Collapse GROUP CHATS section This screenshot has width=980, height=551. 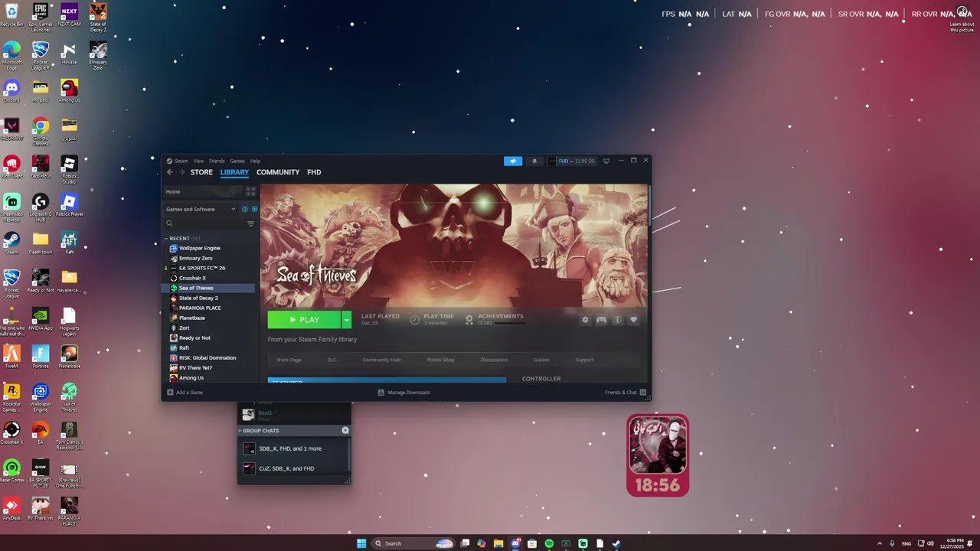(240, 430)
